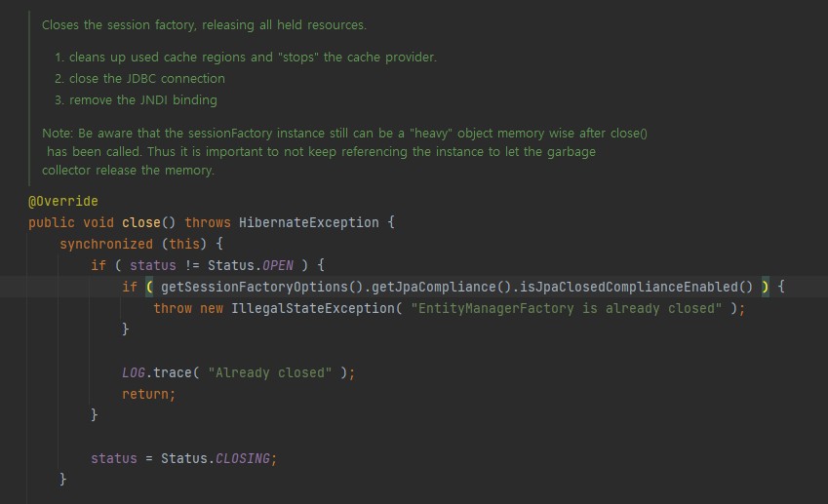Click the highlighted closing parenthesis before brace
This screenshot has width=828, height=504.
click(x=766, y=287)
